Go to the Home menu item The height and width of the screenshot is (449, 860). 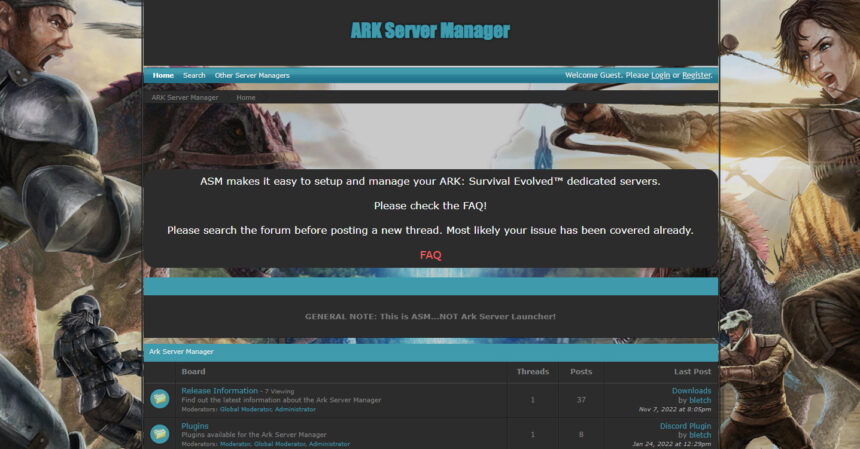point(163,75)
